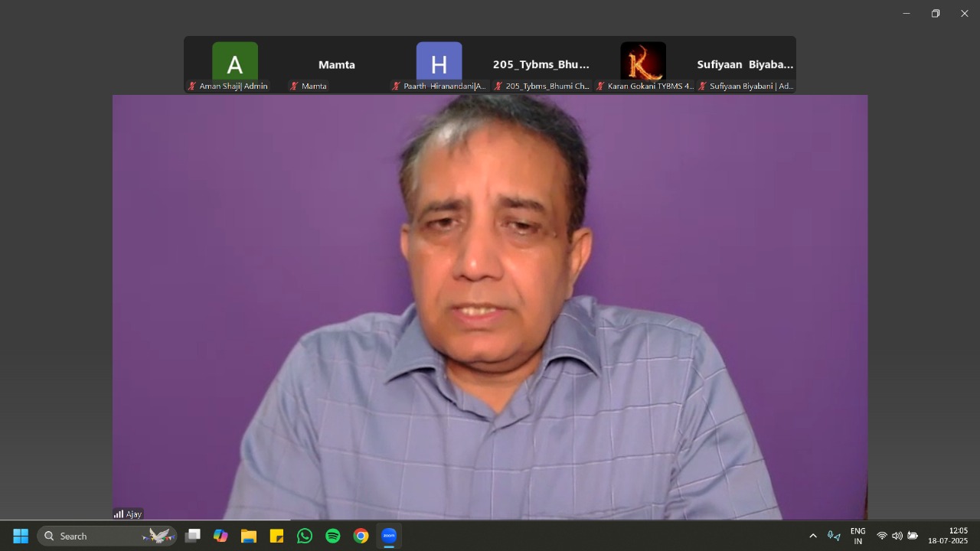Launch WhatsApp from the taskbar
This screenshot has width=980, height=551.
305,536
